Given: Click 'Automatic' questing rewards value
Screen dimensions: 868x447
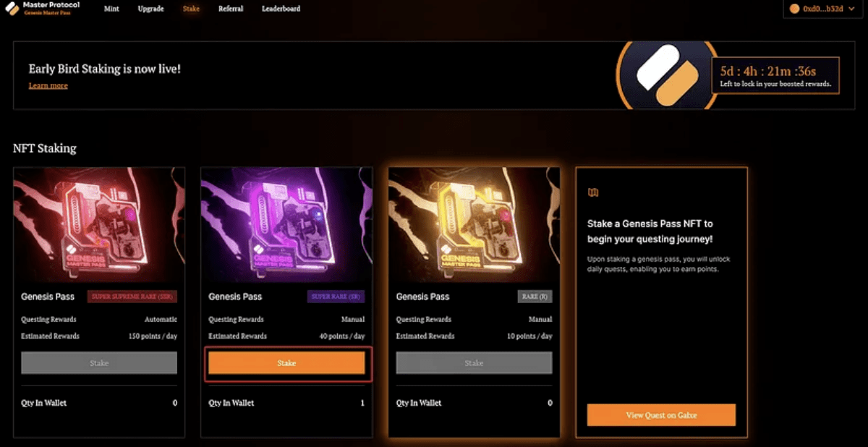Looking at the screenshot, I should [161, 319].
